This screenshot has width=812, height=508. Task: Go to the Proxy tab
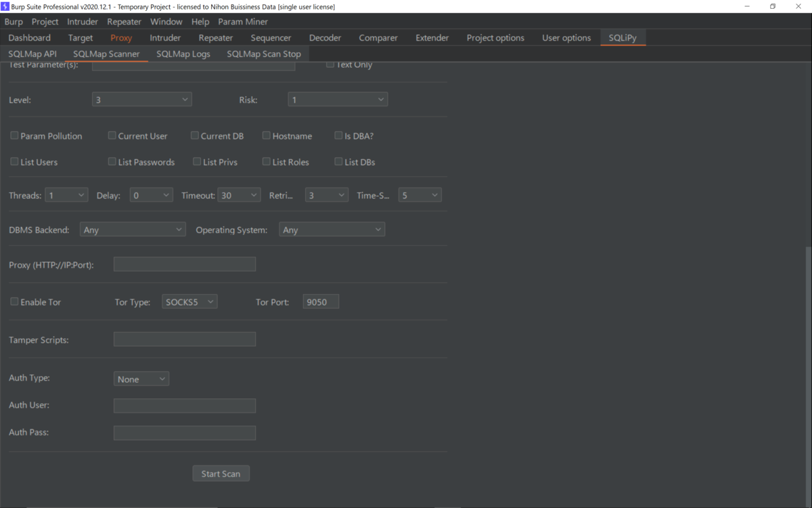tap(122, 38)
